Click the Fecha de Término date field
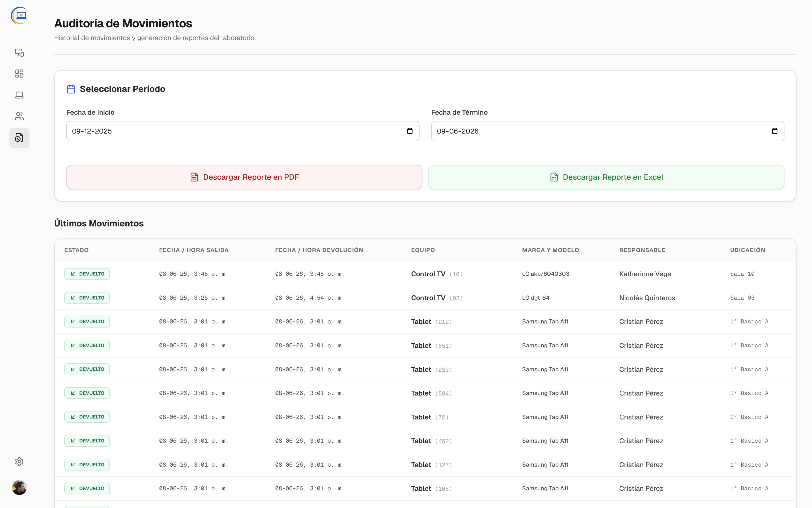The width and height of the screenshot is (812, 508). click(x=607, y=131)
